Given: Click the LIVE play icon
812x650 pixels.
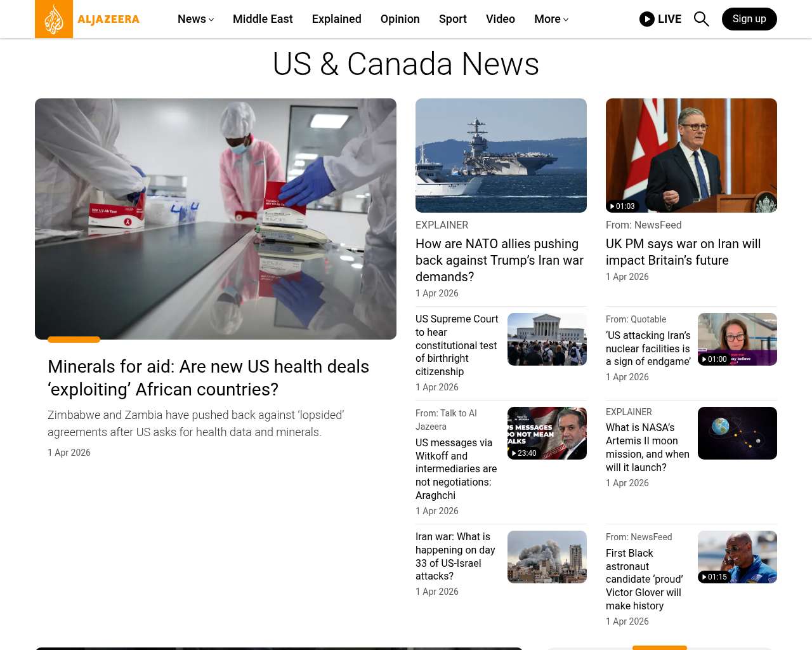Looking at the screenshot, I should pyautogui.click(x=646, y=19).
